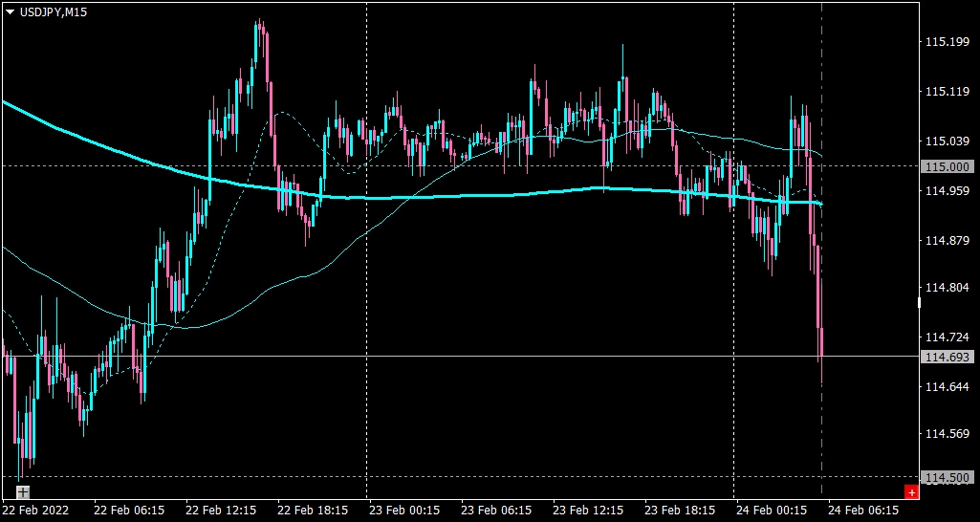
Task: Select the USDJPY,M15 chart title
Action: (x=54, y=11)
